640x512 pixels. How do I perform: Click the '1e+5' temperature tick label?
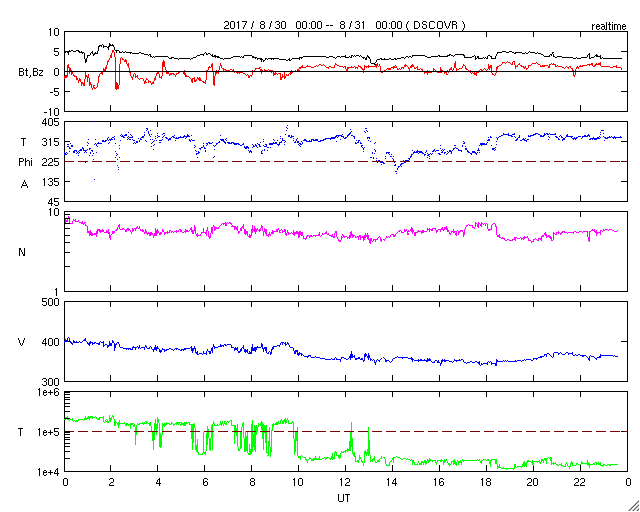(x=48, y=432)
